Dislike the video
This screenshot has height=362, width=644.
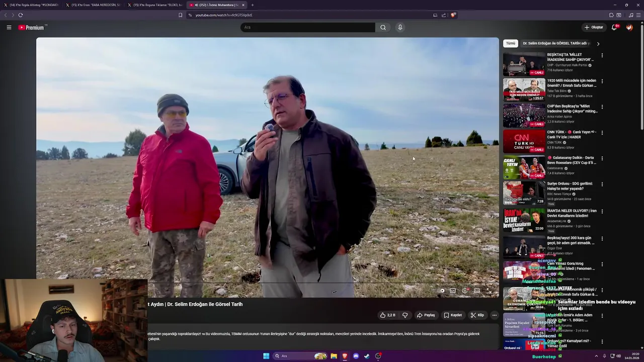point(405,315)
